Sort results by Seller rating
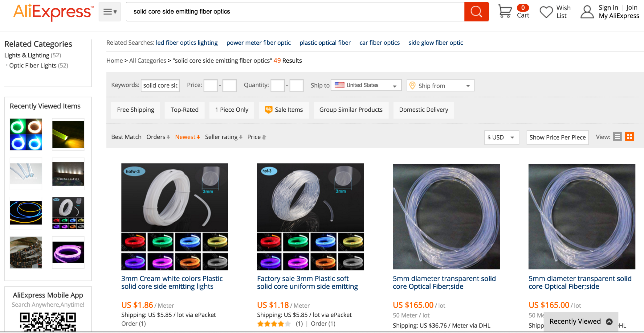 tap(222, 137)
